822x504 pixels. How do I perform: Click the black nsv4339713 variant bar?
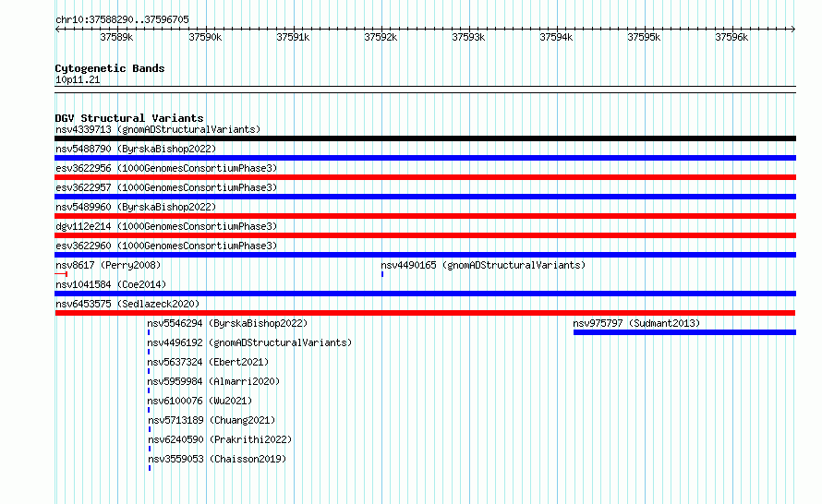(425, 138)
